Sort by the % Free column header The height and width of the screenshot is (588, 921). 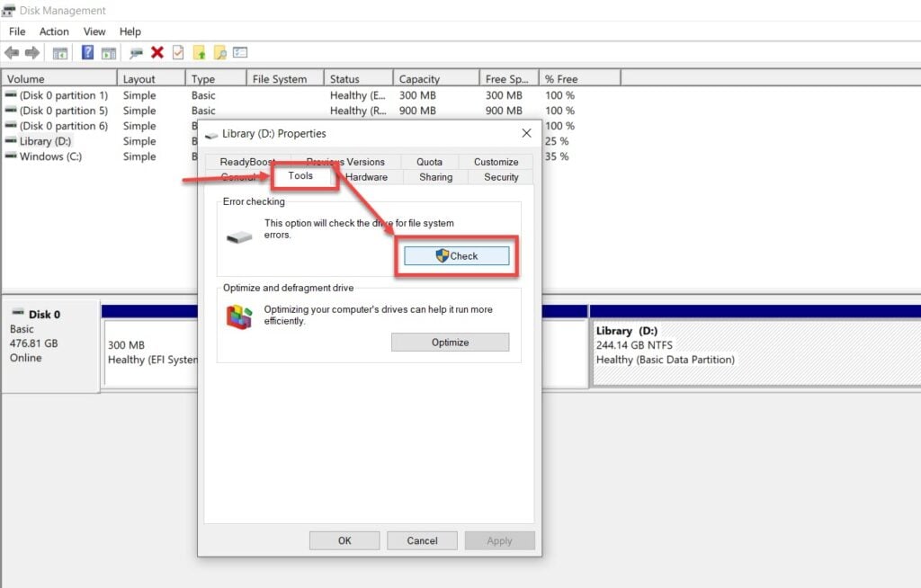(579, 79)
